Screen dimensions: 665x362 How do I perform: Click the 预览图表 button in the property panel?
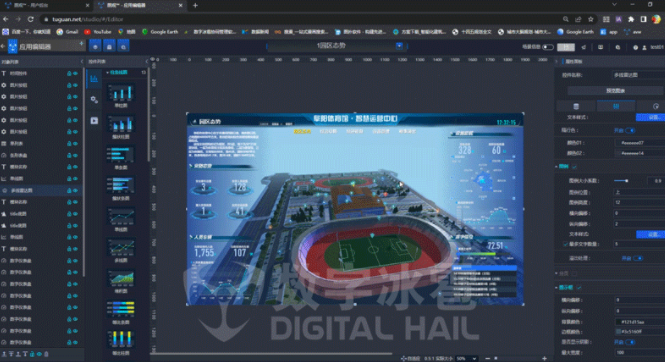point(615,91)
